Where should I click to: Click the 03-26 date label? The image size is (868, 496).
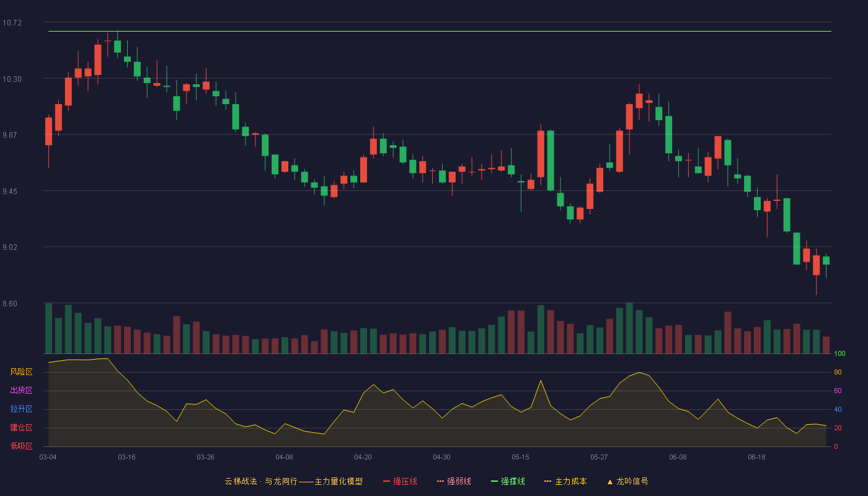205,457
